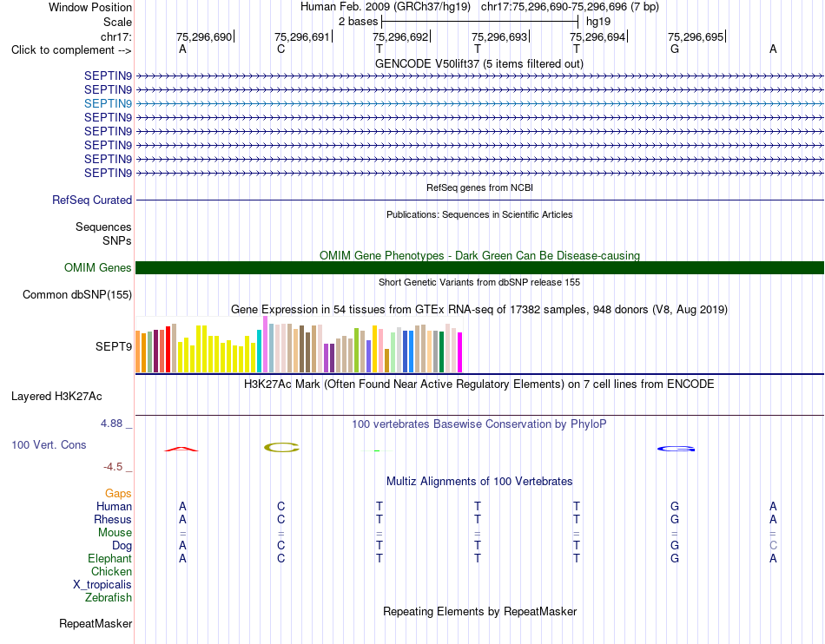Viewport: 825px width, 644px height.
Task: Click 'Multiz Alignments of 100 Vertebrates' title
Action: point(479,482)
